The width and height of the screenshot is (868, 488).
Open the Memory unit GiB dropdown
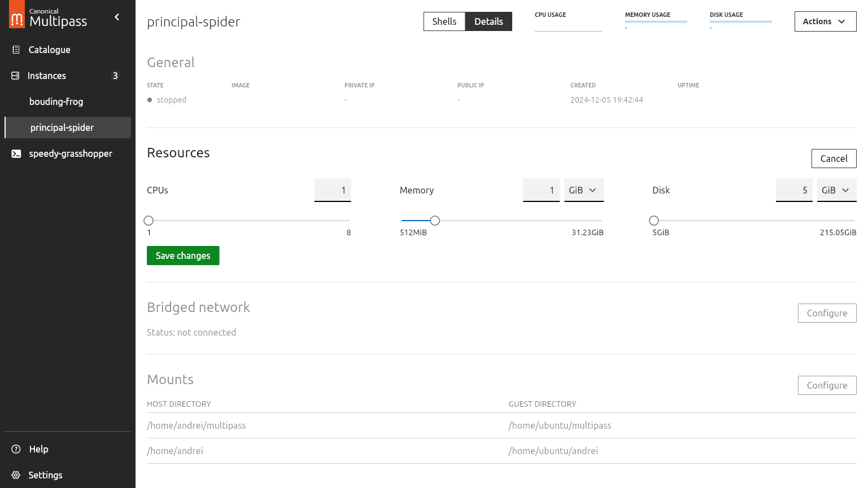[583, 190]
